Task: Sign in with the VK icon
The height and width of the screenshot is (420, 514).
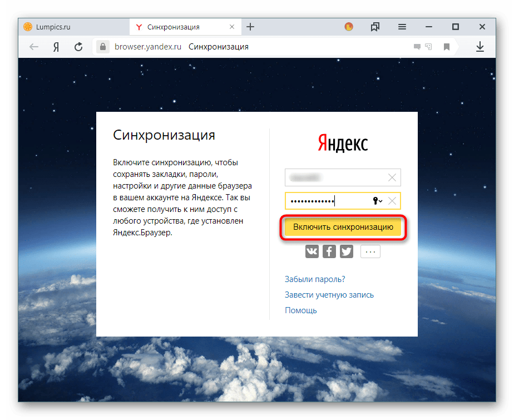Action: coord(312,251)
